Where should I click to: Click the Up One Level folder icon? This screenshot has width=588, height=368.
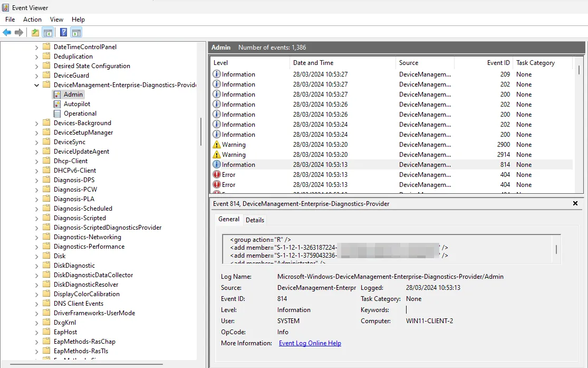click(x=35, y=33)
